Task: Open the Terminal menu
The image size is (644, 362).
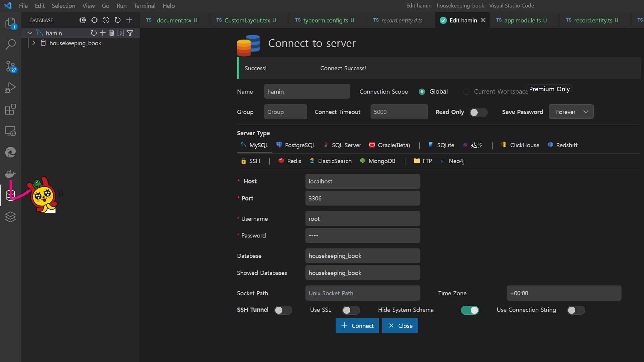Action: (x=144, y=6)
